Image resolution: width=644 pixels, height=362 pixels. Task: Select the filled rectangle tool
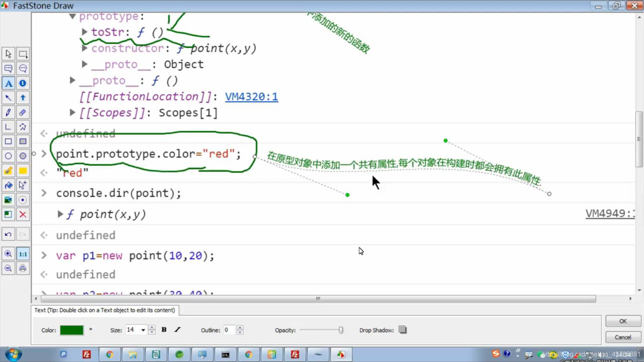[x=23, y=141]
